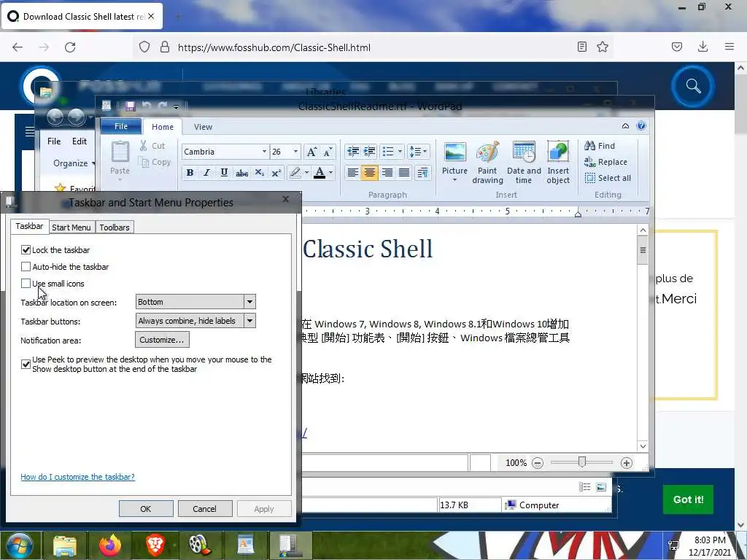Click the Customize... notification area button
This screenshot has width=747, height=560.
point(162,340)
